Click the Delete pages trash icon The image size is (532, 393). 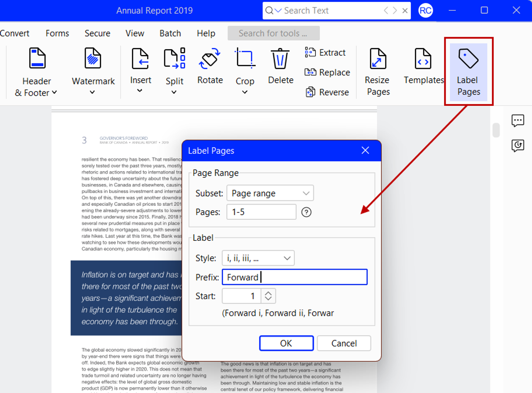pyautogui.click(x=280, y=59)
